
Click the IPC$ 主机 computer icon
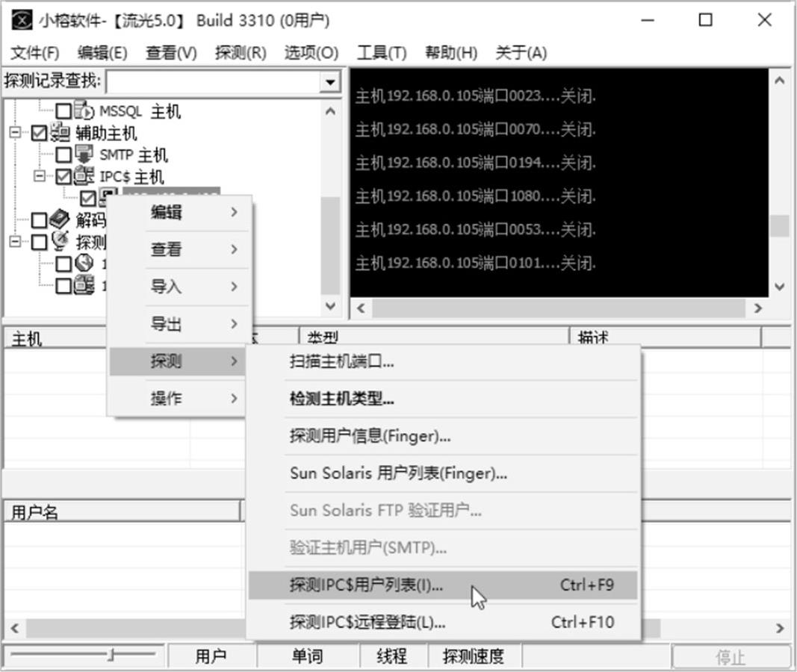(x=84, y=176)
